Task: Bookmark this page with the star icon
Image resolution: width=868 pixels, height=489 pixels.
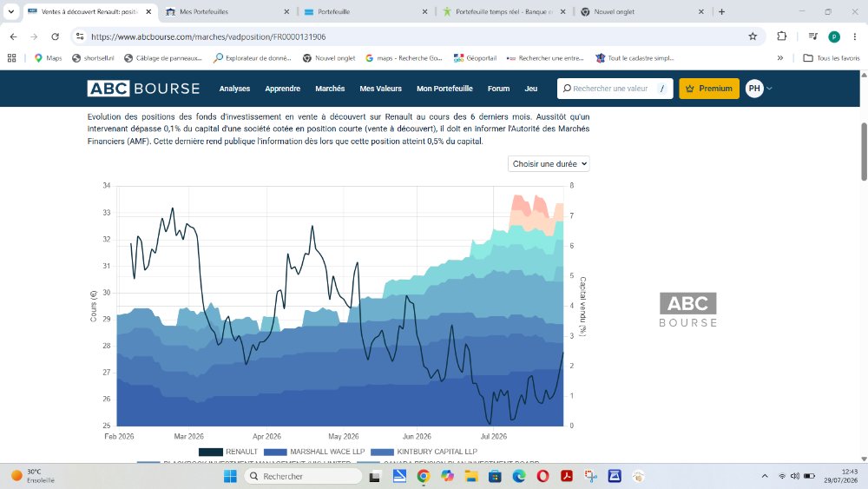Action: 753,36
